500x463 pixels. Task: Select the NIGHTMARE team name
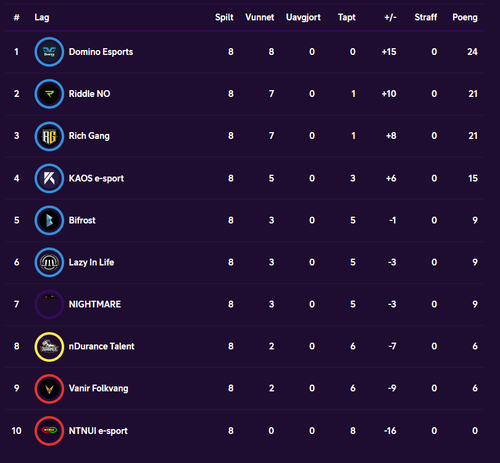pyautogui.click(x=95, y=304)
